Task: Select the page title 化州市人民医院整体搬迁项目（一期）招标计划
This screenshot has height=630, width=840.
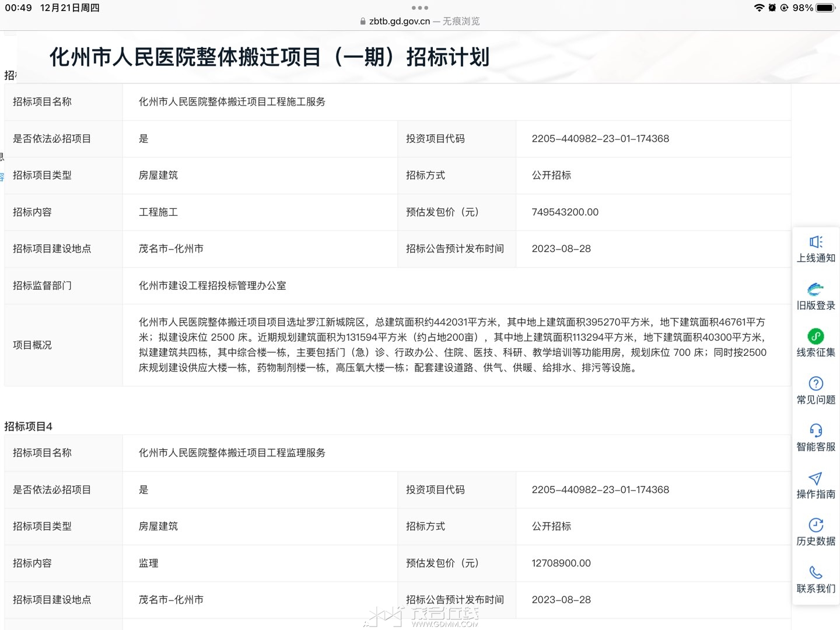Action: 269,57
